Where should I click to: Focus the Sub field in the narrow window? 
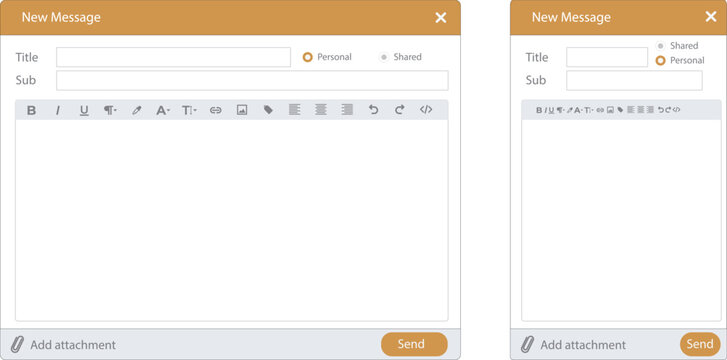coord(634,80)
